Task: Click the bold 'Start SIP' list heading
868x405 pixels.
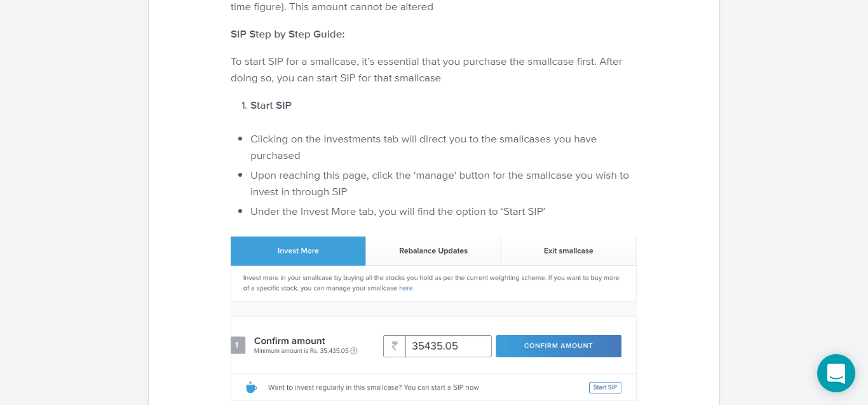Action: [x=271, y=106]
